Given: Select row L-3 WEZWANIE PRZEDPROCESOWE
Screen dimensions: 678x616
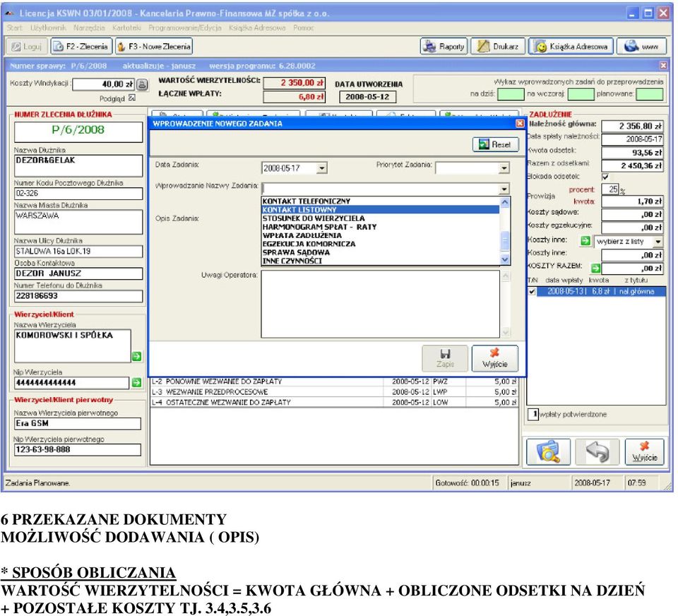Looking at the screenshot, I should (334, 392).
